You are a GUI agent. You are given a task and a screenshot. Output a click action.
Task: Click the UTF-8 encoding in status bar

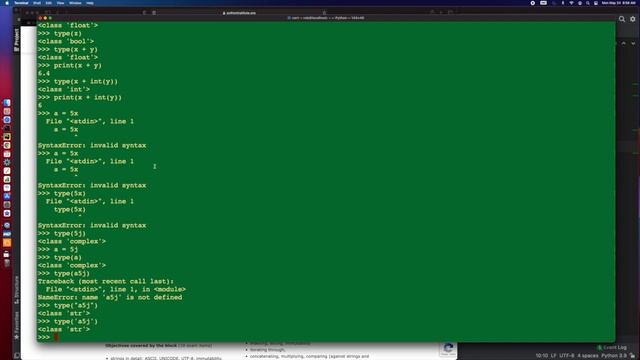point(567,356)
